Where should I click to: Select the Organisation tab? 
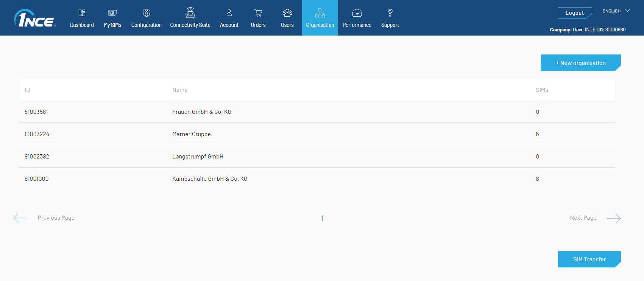coord(320,18)
